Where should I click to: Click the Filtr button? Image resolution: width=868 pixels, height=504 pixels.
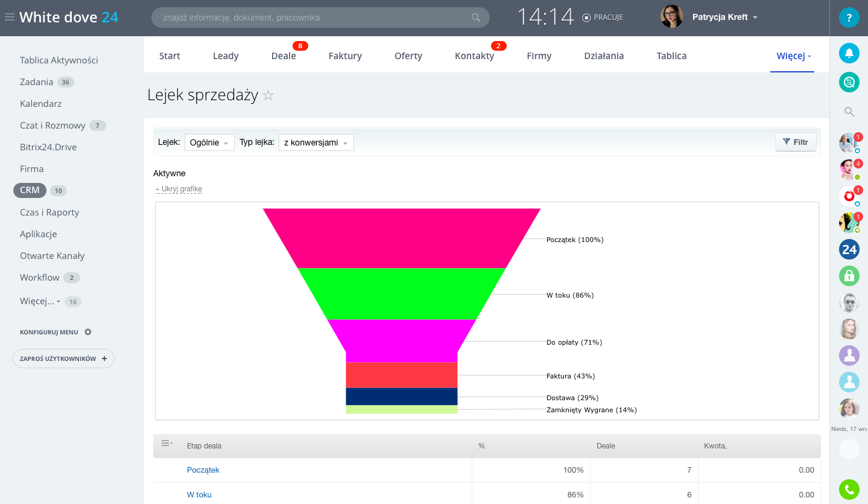pos(795,142)
